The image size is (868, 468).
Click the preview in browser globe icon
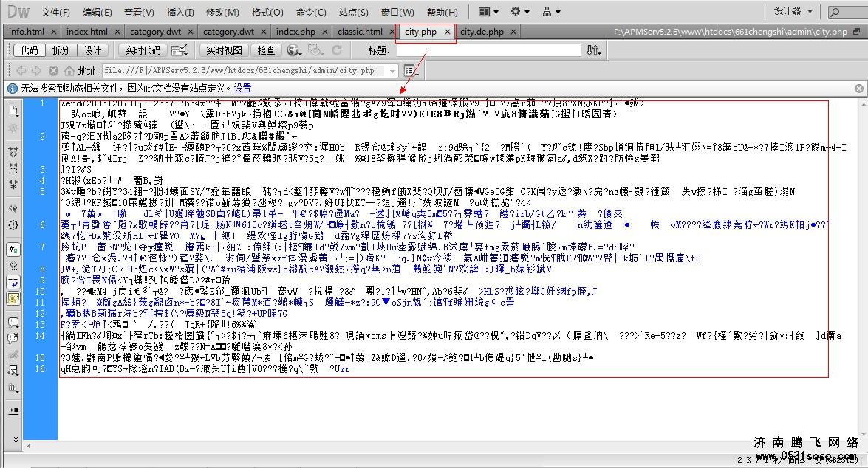pyautogui.click(x=294, y=50)
